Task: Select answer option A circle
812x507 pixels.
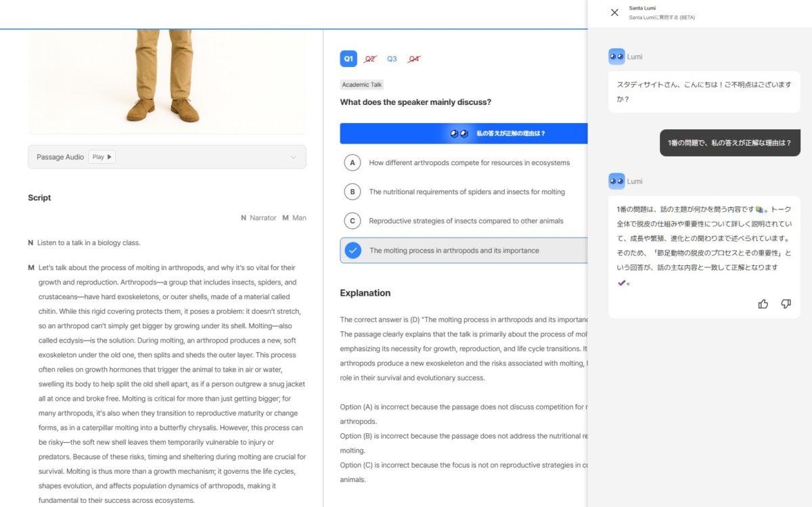Action: point(352,162)
